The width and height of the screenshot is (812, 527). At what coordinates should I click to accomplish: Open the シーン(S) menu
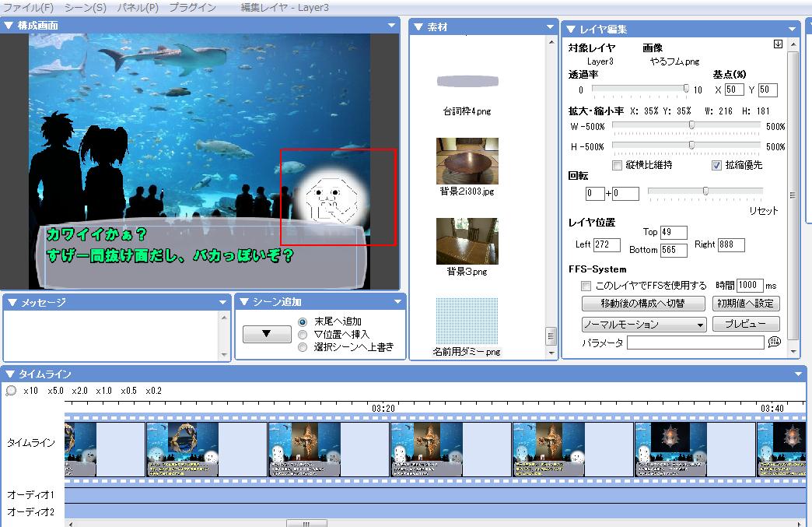pos(86,8)
